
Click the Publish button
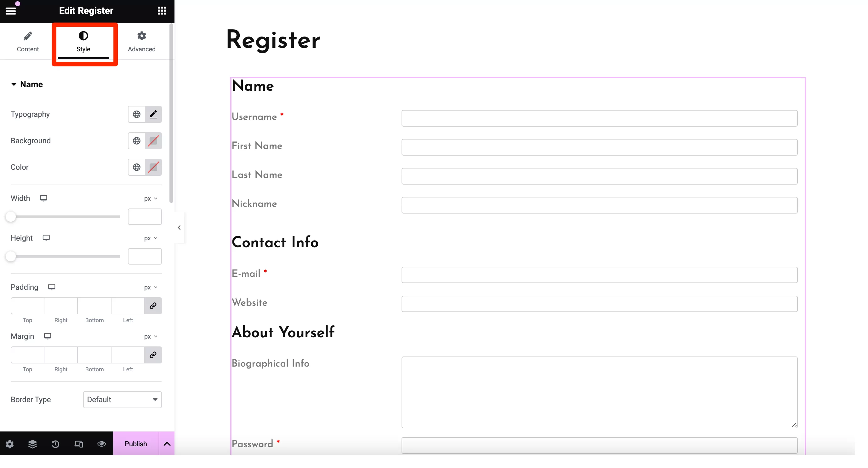(135, 444)
